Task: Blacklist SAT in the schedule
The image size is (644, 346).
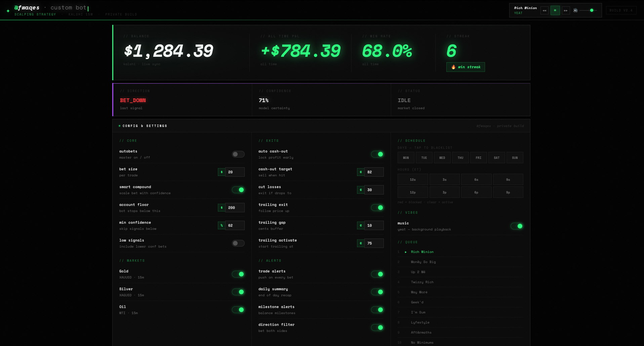Action: tap(497, 158)
